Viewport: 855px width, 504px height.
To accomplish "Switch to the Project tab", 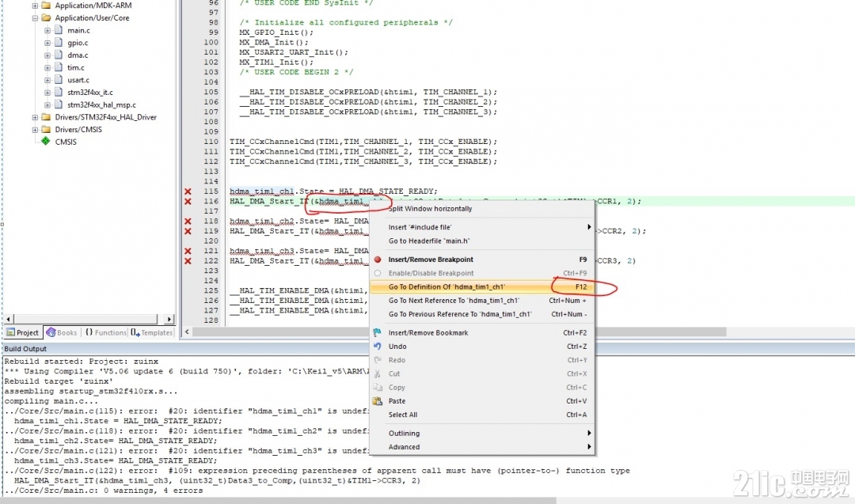I will click(23, 332).
